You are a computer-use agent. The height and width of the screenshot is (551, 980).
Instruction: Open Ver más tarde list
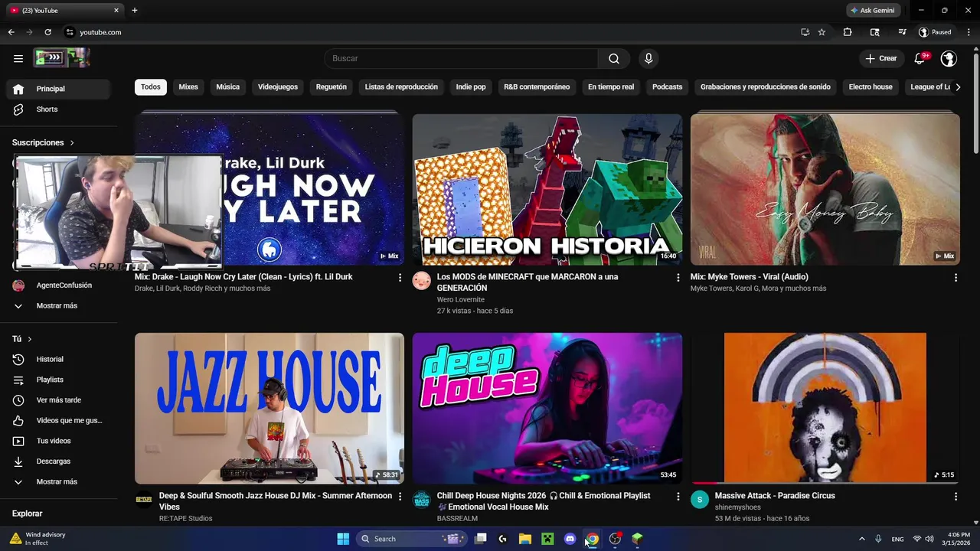click(58, 400)
